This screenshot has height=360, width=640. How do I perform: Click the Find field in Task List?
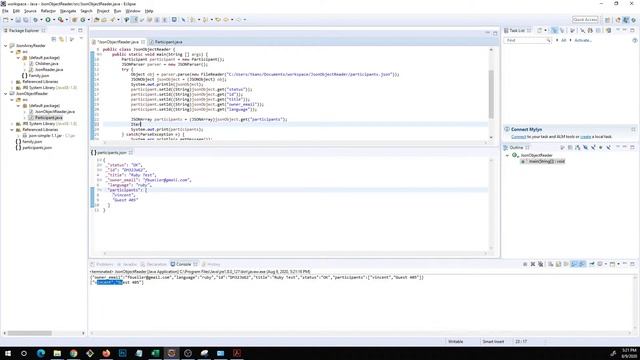pos(528,40)
